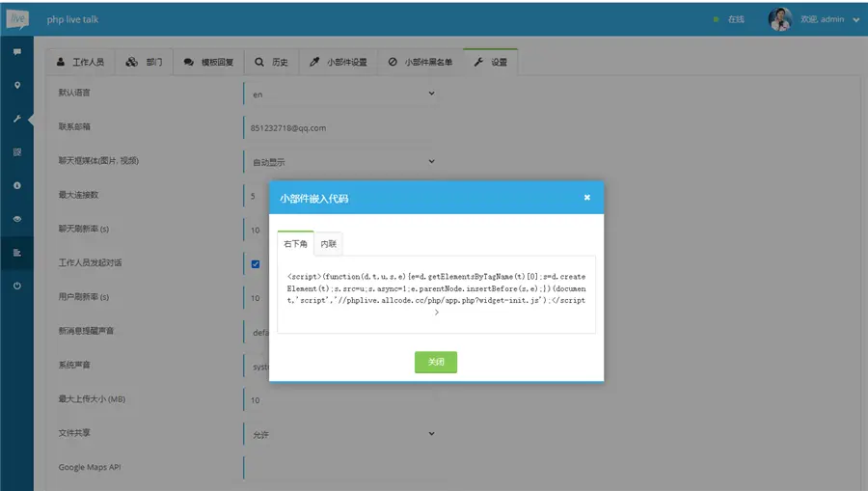Switch to the 小部件设置 tab
This screenshot has width=868, height=491.
click(339, 62)
